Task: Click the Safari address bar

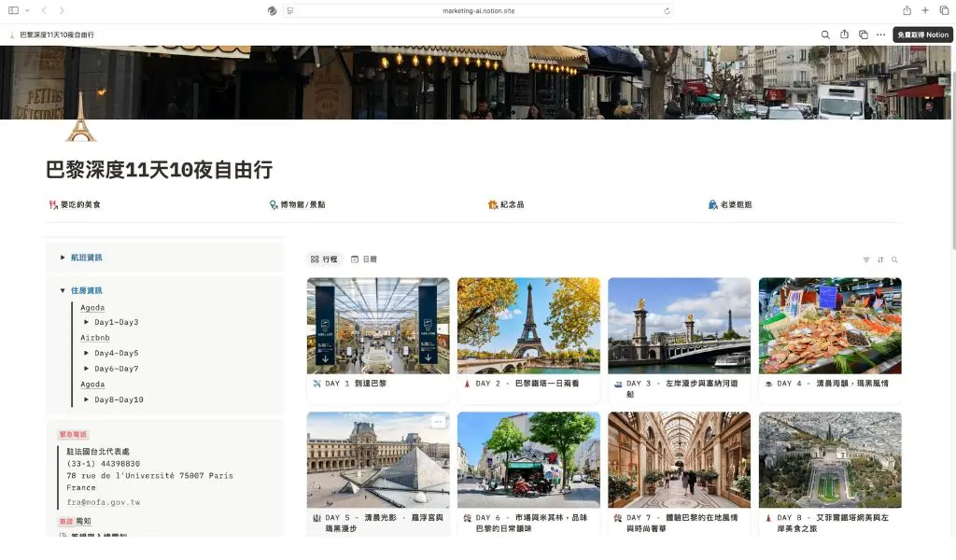Action: pyautogui.click(x=478, y=11)
